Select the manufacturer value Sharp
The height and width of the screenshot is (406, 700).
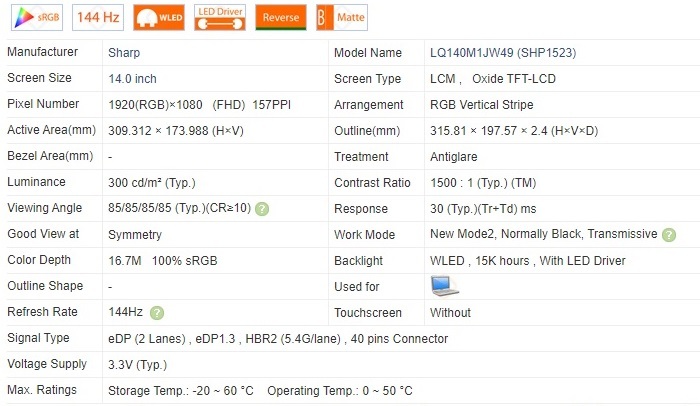tap(124, 53)
